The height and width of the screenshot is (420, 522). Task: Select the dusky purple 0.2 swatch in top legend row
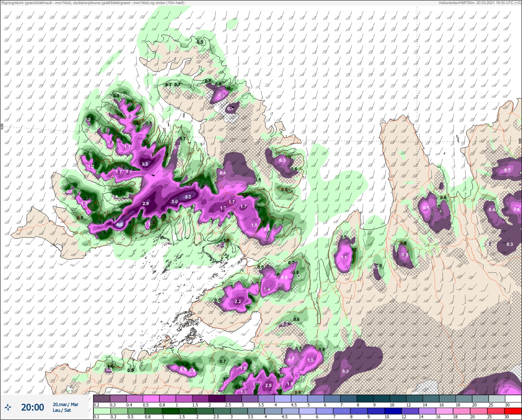[x=102, y=398]
